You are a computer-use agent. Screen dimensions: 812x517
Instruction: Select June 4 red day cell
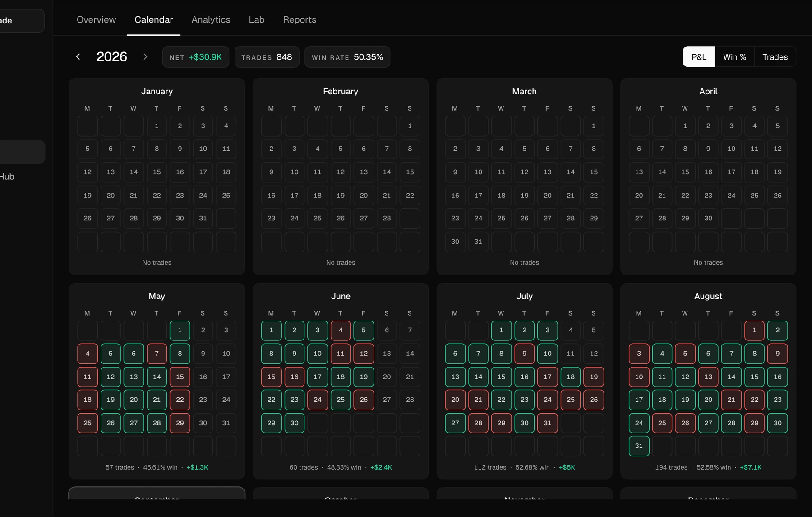tap(341, 330)
